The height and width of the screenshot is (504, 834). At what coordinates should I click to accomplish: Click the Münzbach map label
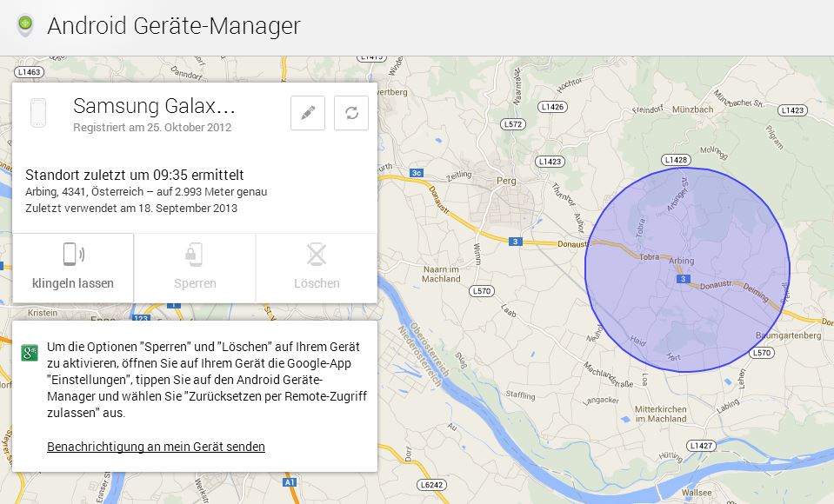point(692,109)
